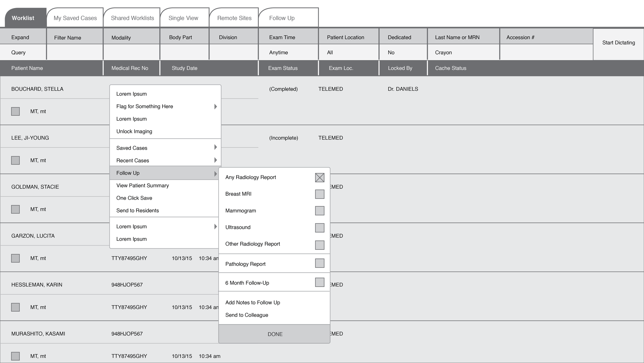Viewport: 644px width, 363px height.
Task: Uncheck the Any Radiology Report checkbox
Action: 320,177
